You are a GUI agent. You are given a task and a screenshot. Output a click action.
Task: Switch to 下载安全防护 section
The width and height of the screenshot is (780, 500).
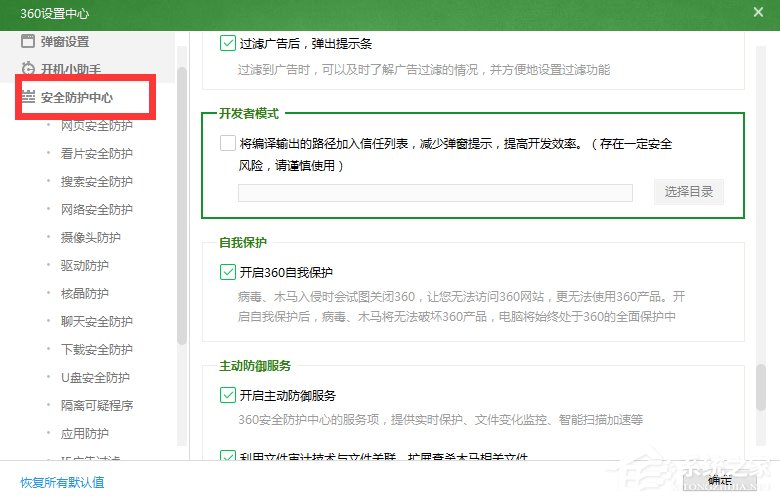(x=96, y=350)
